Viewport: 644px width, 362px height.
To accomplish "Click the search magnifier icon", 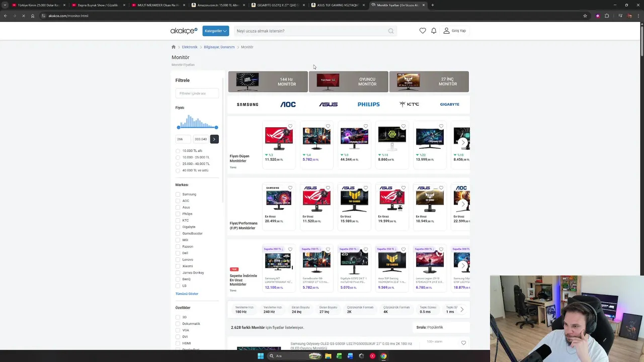I will 391,31.
